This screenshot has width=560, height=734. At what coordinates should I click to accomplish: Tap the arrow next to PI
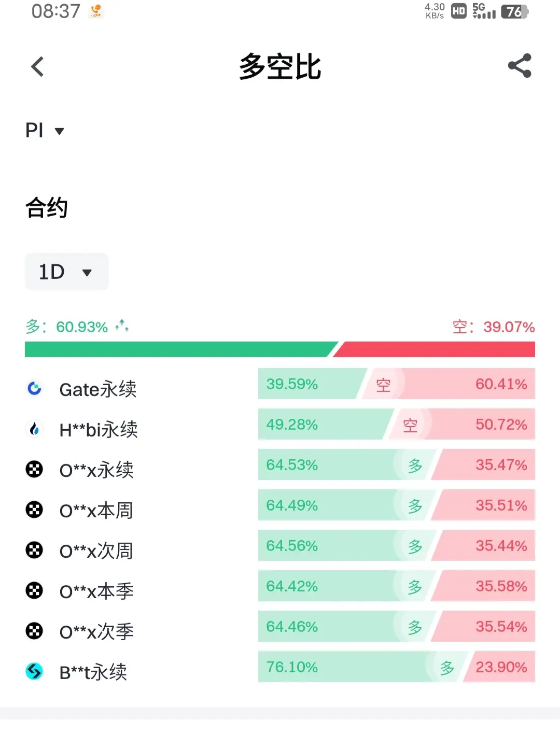[60, 131]
